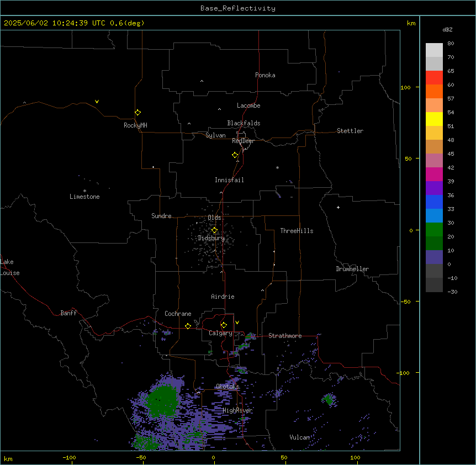Pick the yellow diamond marker under Cochrane
Viewport: 476px width, 465px height.
point(188,326)
